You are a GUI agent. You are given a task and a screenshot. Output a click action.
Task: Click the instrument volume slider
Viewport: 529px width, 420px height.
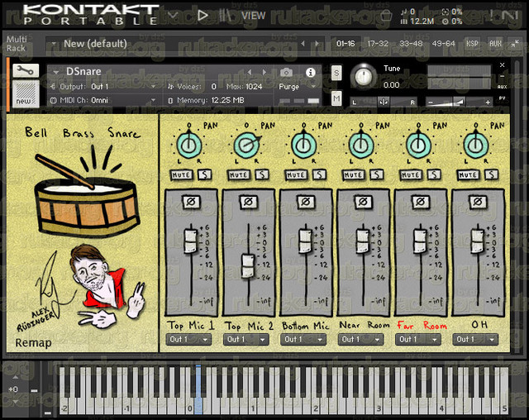[459, 102]
